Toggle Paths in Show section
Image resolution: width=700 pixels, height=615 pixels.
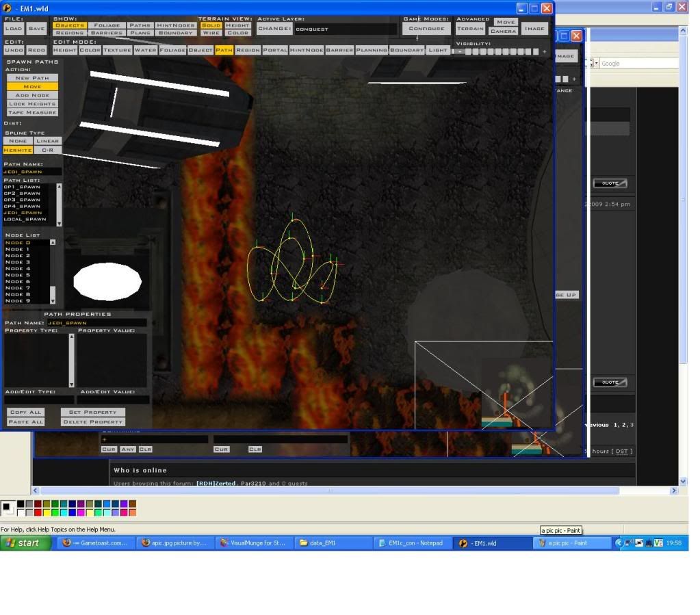140,25
